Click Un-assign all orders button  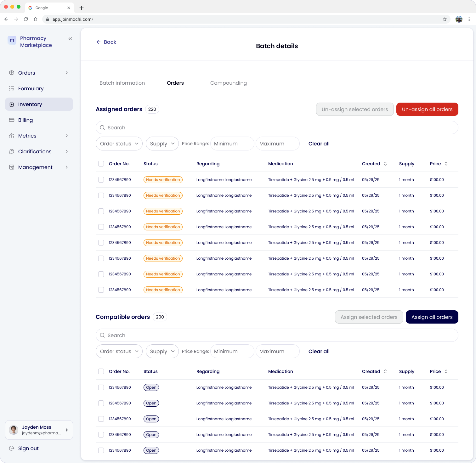point(427,109)
